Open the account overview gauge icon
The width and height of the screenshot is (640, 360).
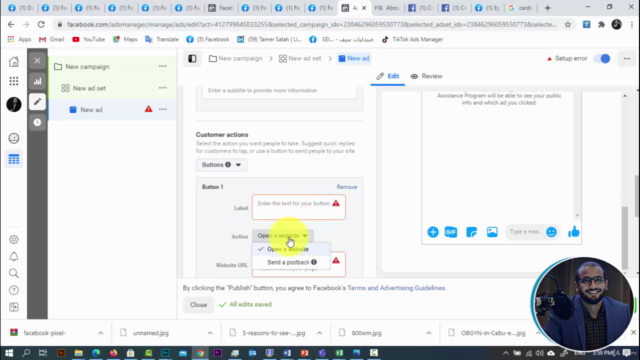(13, 138)
